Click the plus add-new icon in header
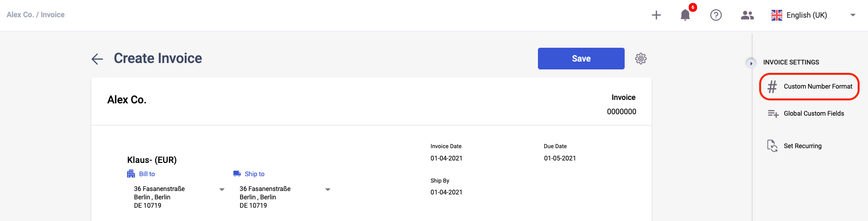 (x=656, y=15)
